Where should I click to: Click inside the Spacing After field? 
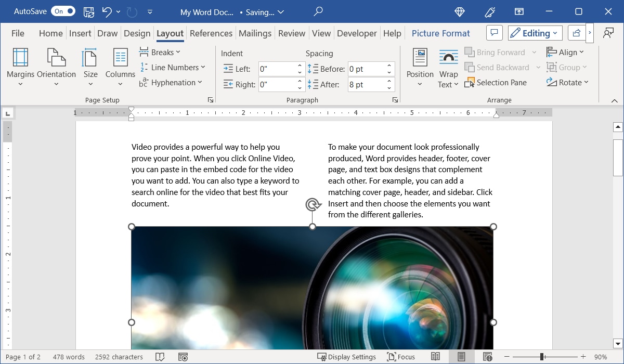tap(367, 84)
